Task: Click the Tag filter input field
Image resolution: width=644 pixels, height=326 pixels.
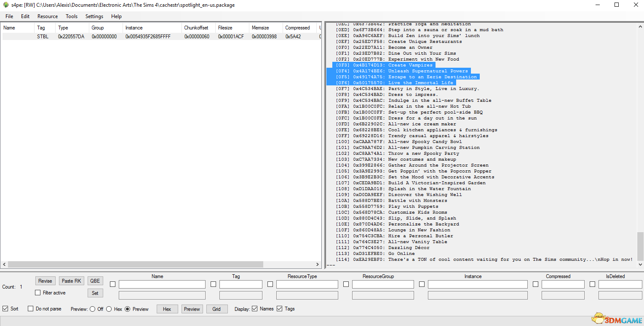Action: 241,284
